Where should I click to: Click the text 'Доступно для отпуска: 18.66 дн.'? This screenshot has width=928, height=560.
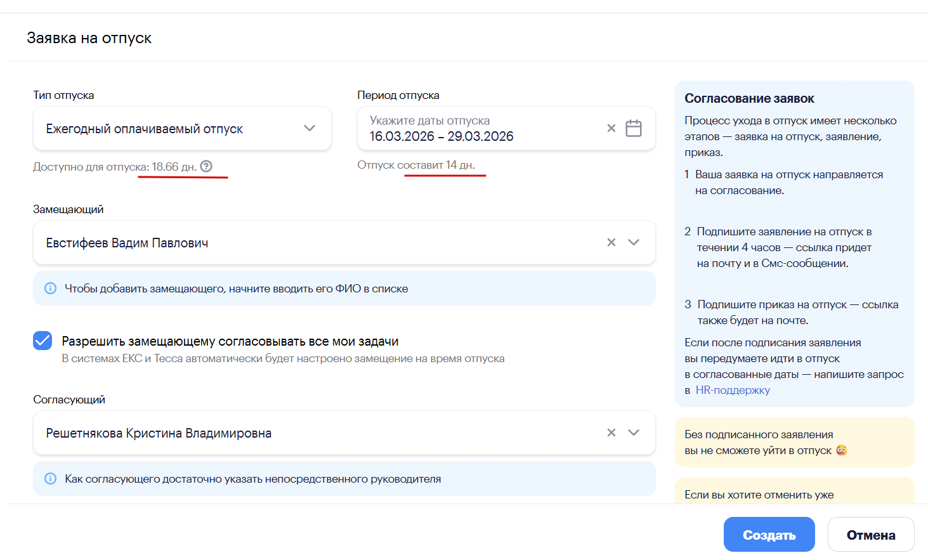(115, 167)
